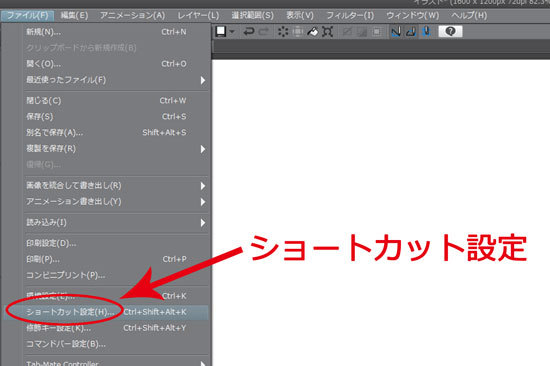Open the フィルター(I) menu
This screenshot has height=366, width=550.
click(x=350, y=16)
